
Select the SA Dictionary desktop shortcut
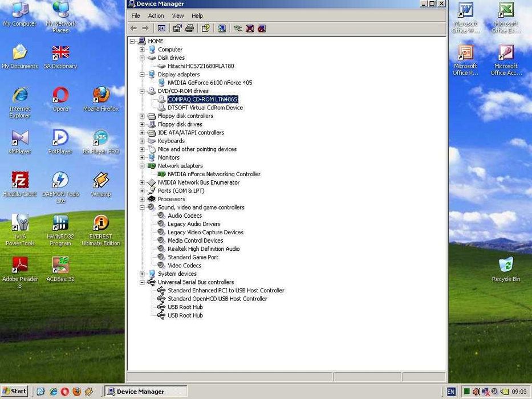pyautogui.click(x=60, y=57)
